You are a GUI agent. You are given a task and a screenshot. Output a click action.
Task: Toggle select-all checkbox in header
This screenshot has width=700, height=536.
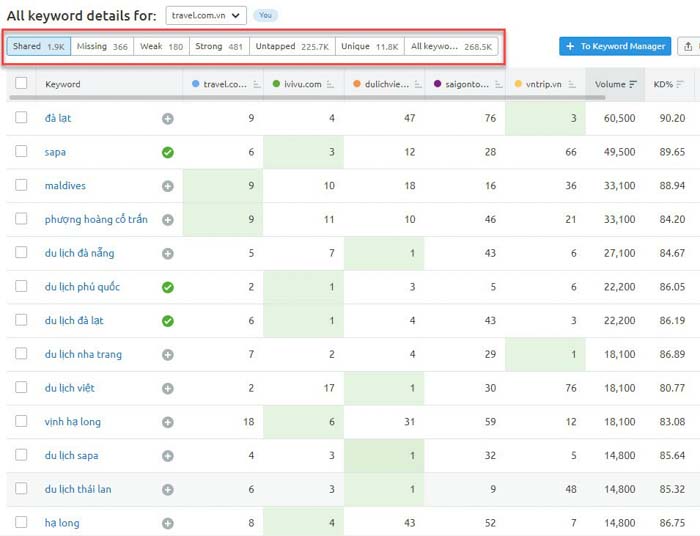click(21, 83)
